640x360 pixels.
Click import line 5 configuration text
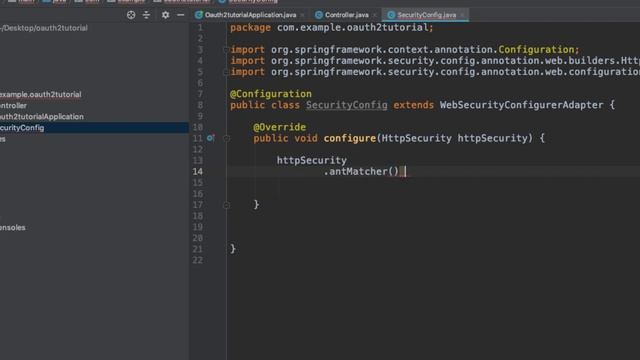pos(604,72)
